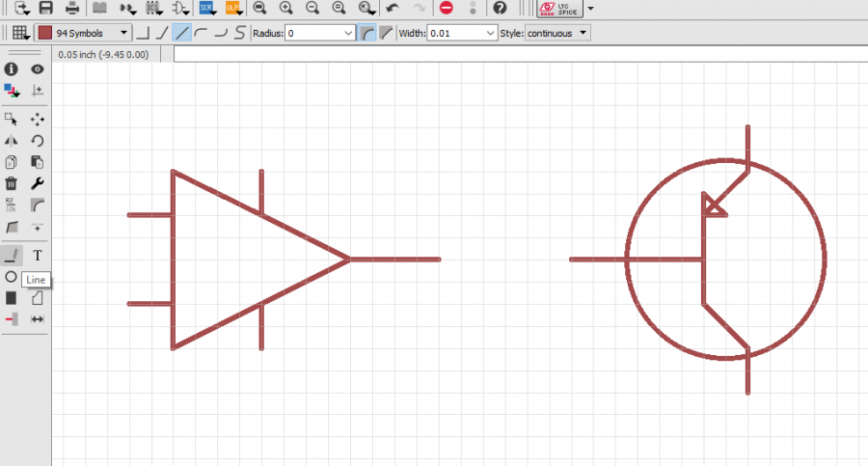This screenshot has width=868, height=466.
Task: Undo the last action
Action: pos(393,8)
